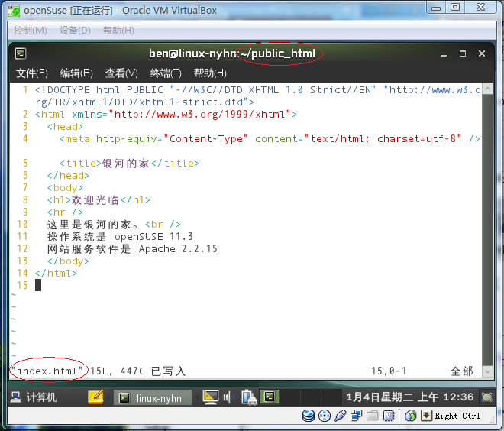Click the terminal window icon in its title bar
Image resolution: width=504 pixels, height=431 pixels.
21,53
